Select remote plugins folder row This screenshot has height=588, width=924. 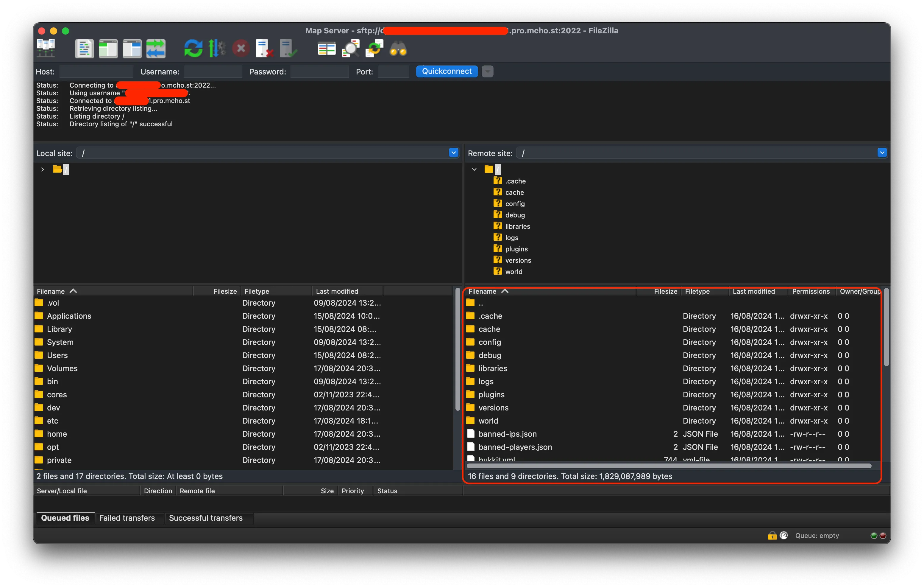coord(673,394)
